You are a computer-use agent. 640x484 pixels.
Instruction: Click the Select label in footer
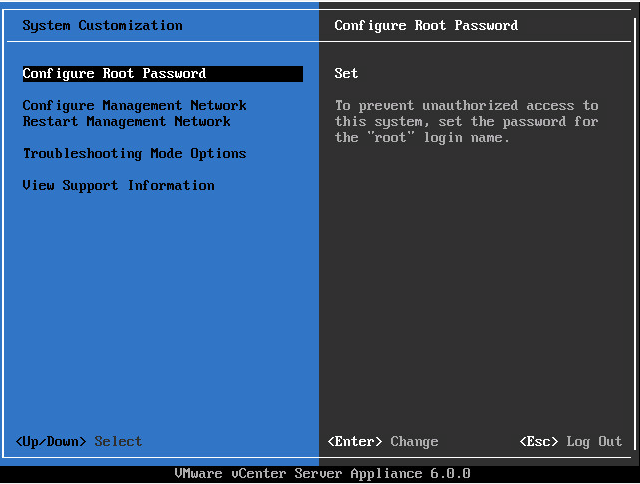point(118,442)
